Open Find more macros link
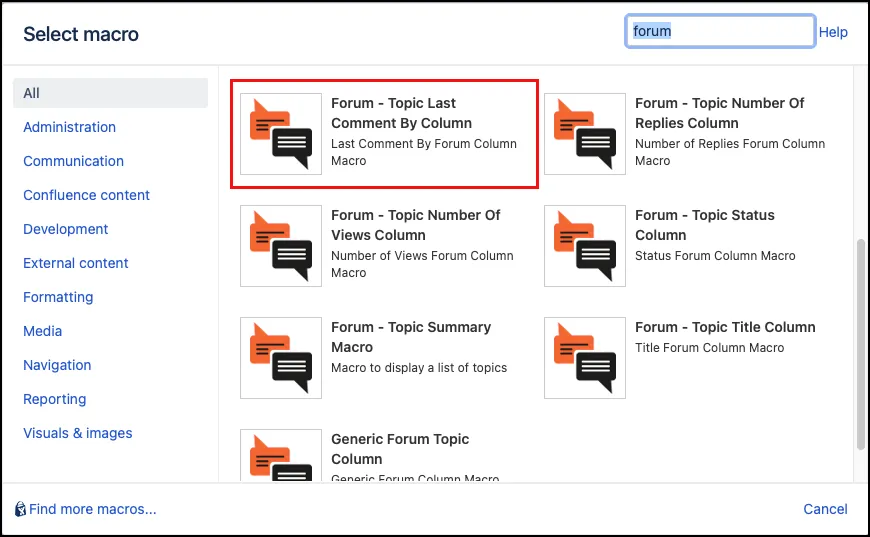 click(93, 509)
